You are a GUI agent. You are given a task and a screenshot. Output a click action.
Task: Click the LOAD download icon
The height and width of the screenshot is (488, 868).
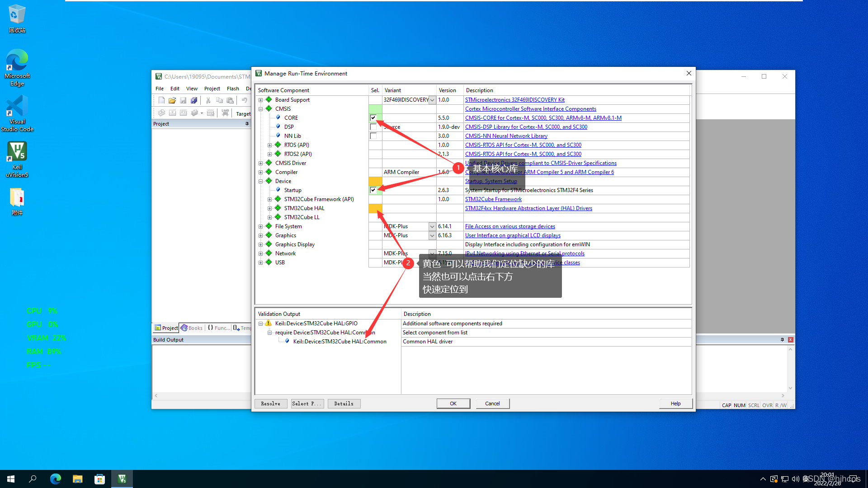point(225,113)
